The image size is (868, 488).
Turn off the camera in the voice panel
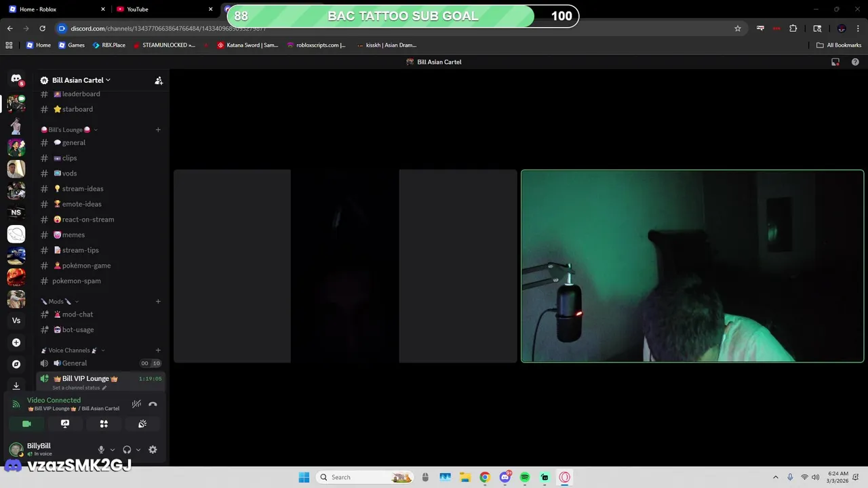click(26, 424)
